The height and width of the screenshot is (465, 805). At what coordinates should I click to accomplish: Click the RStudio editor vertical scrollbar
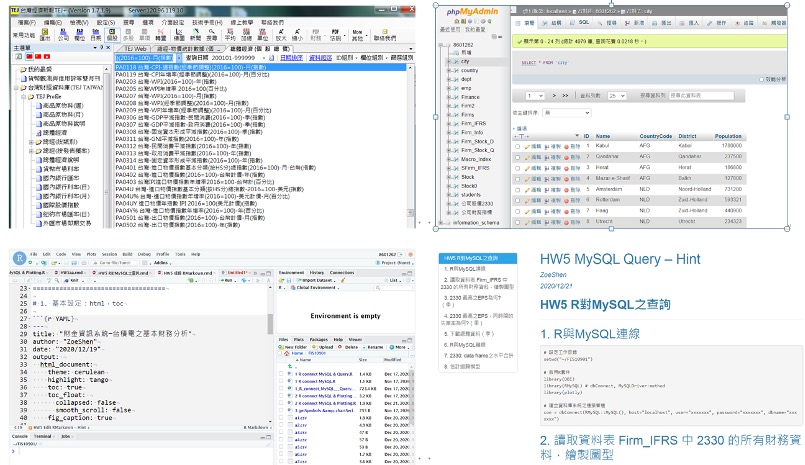(x=270, y=354)
